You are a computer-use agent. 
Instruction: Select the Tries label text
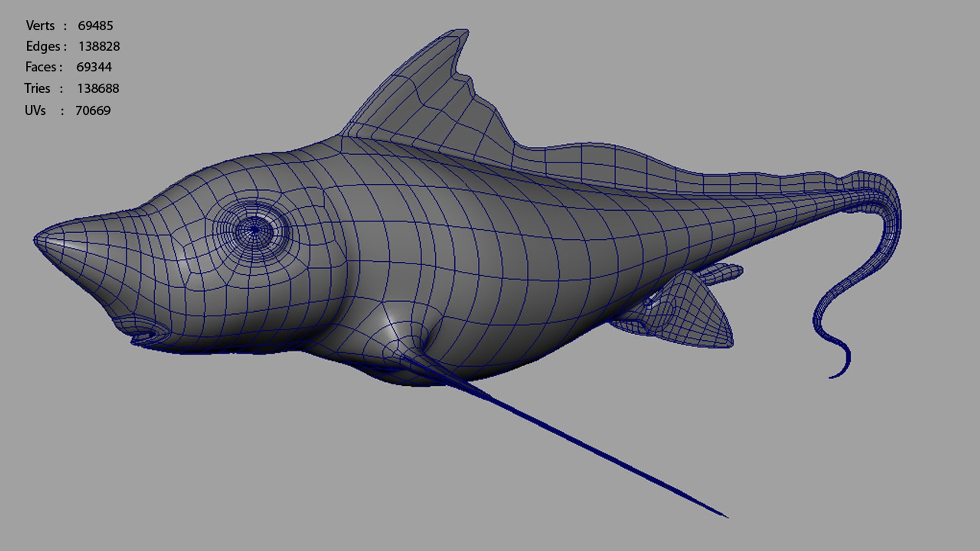(37, 89)
